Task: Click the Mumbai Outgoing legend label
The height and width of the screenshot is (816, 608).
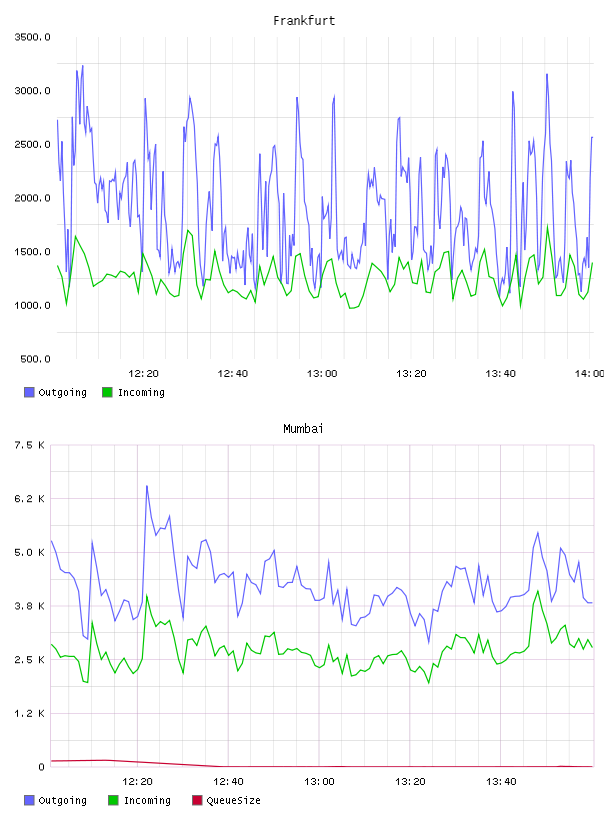Action: pyautogui.click(x=62, y=800)
